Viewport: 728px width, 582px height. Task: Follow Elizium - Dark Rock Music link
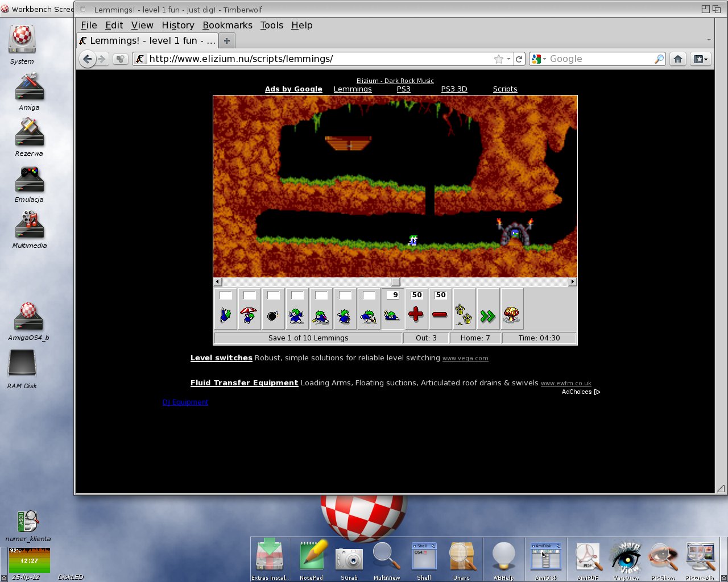(x=395, y=81)
